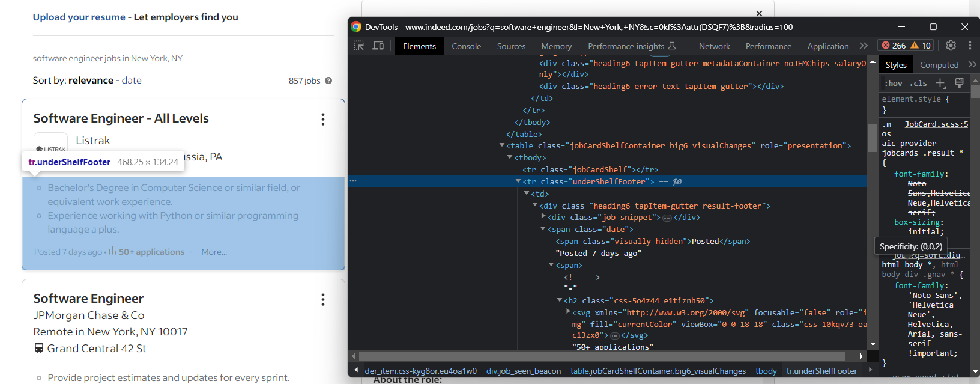The width and height of the screenshot is (980, 384).
Task: Show more Styles sidebar tabs chevron
Action: [x=972, y=65]
